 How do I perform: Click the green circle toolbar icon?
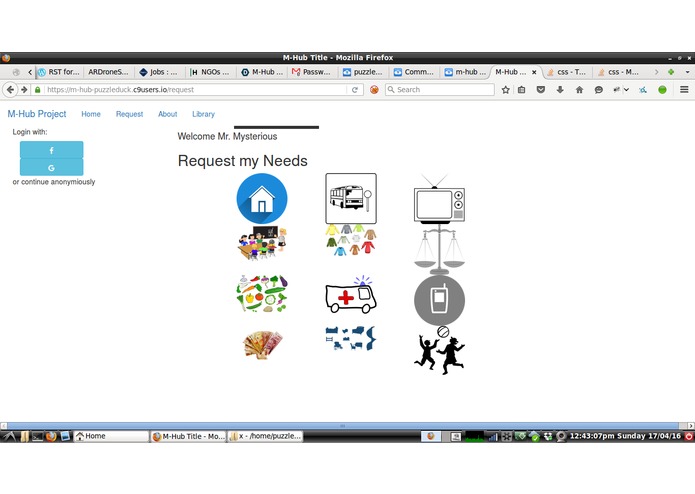pyautogui.click(x=662, y=89)
